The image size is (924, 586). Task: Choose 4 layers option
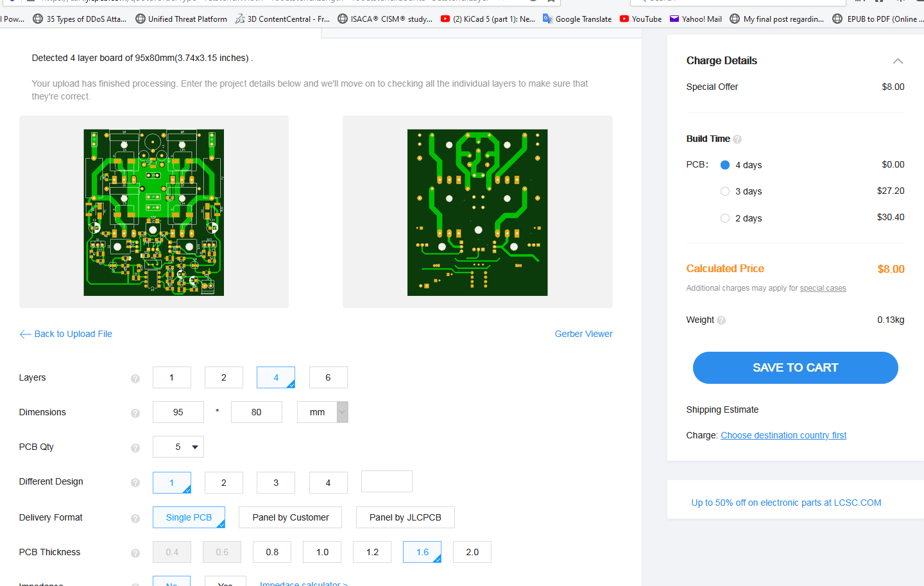click(x=276, y=377)
